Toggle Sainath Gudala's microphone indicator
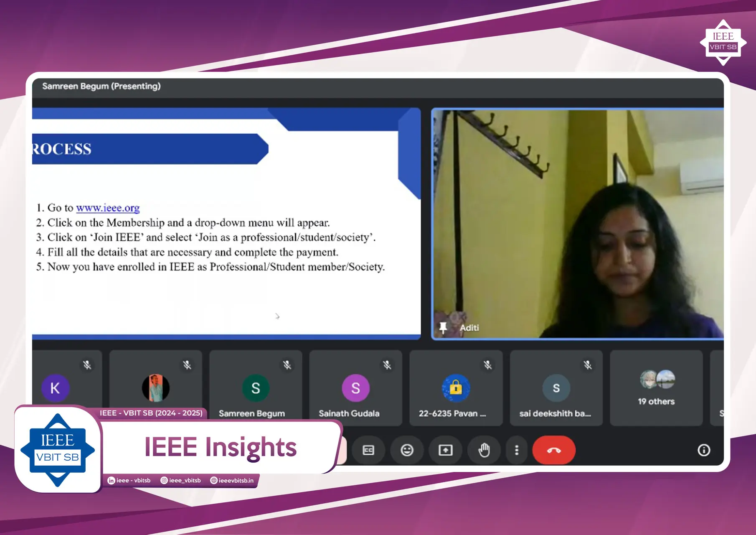Image resolution: width=756 pixels, height=535 pixels. (388, 364)
